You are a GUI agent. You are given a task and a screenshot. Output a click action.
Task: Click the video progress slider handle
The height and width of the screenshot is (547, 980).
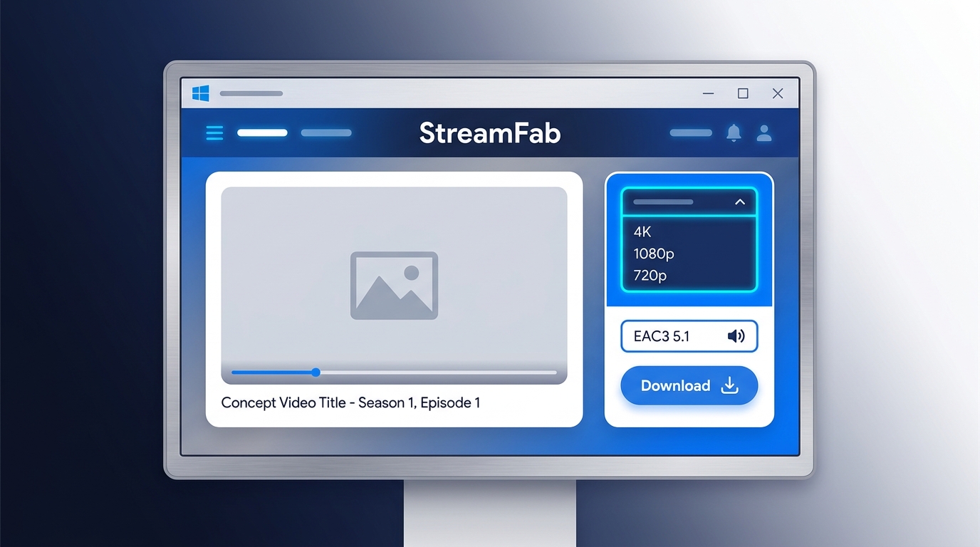(x=316, y=372)
